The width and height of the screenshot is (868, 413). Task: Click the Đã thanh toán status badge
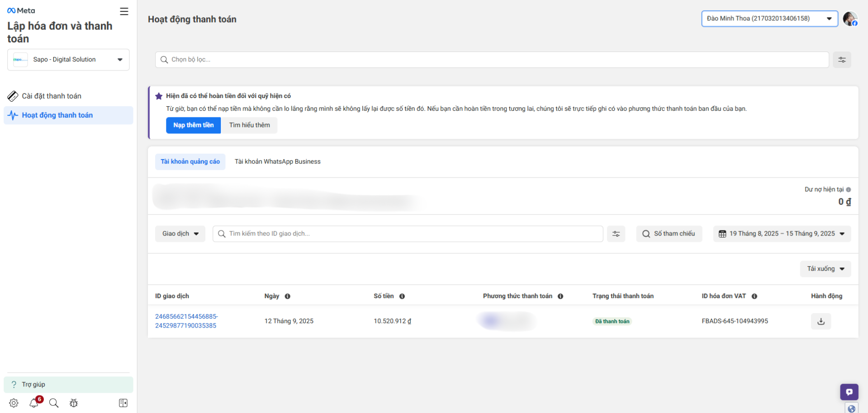[x=612, y=321]
